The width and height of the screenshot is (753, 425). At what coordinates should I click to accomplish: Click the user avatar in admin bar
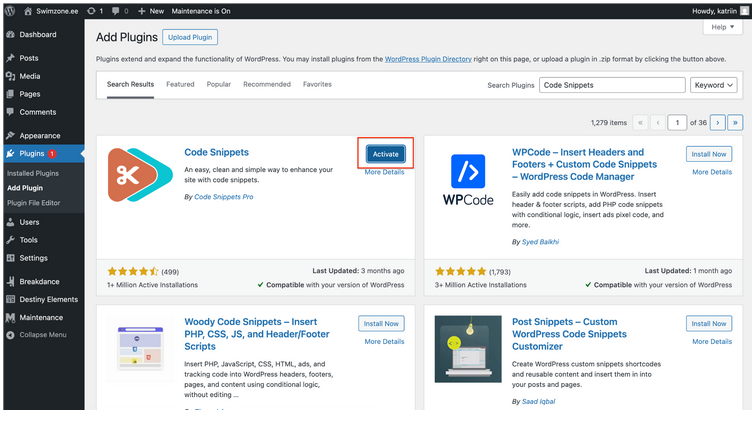(744, 11)
